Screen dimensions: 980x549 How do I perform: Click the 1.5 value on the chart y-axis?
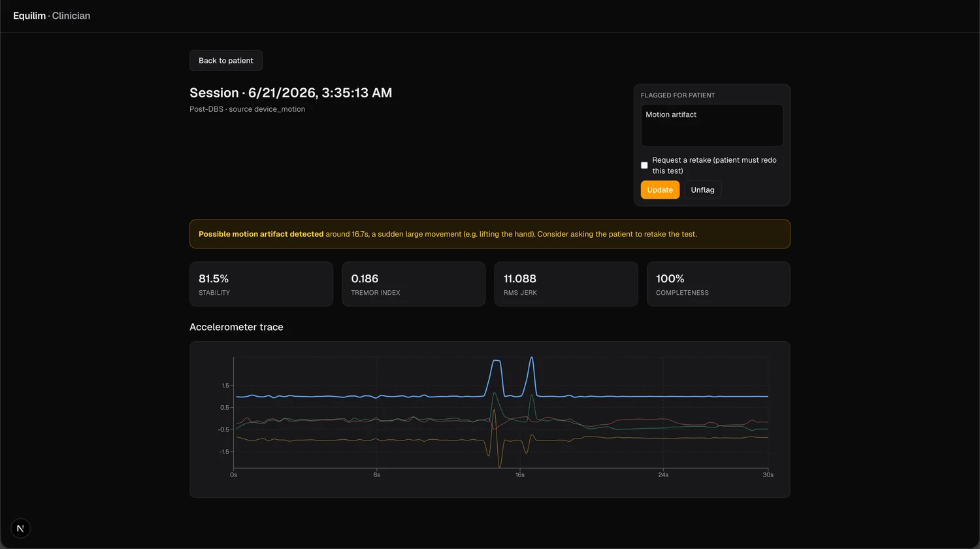click(x=225, y=386)
